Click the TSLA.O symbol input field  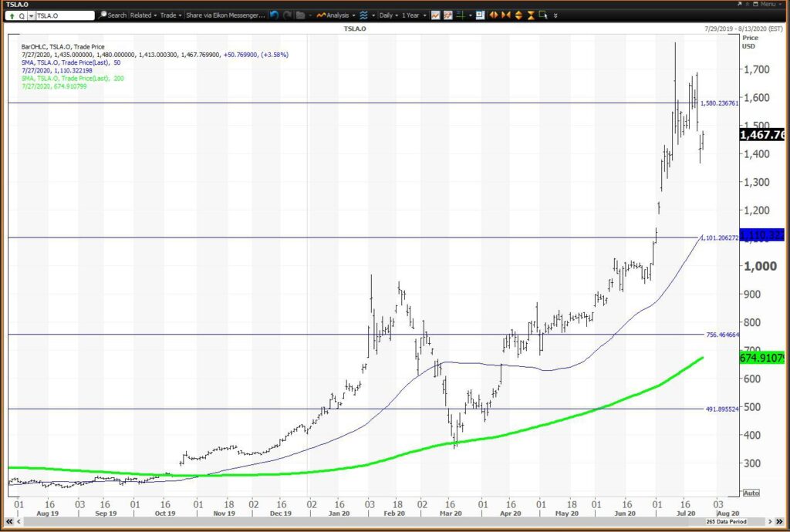(65, 15)
